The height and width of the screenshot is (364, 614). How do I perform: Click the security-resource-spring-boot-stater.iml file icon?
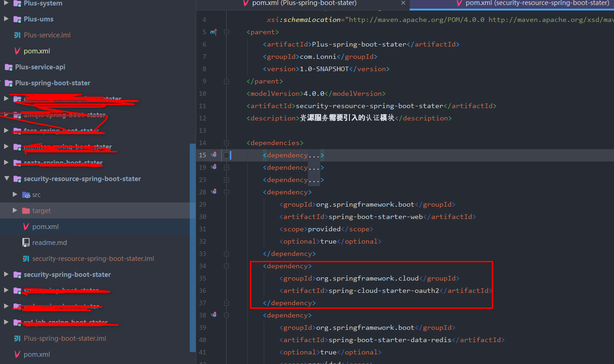pos(26,259)
